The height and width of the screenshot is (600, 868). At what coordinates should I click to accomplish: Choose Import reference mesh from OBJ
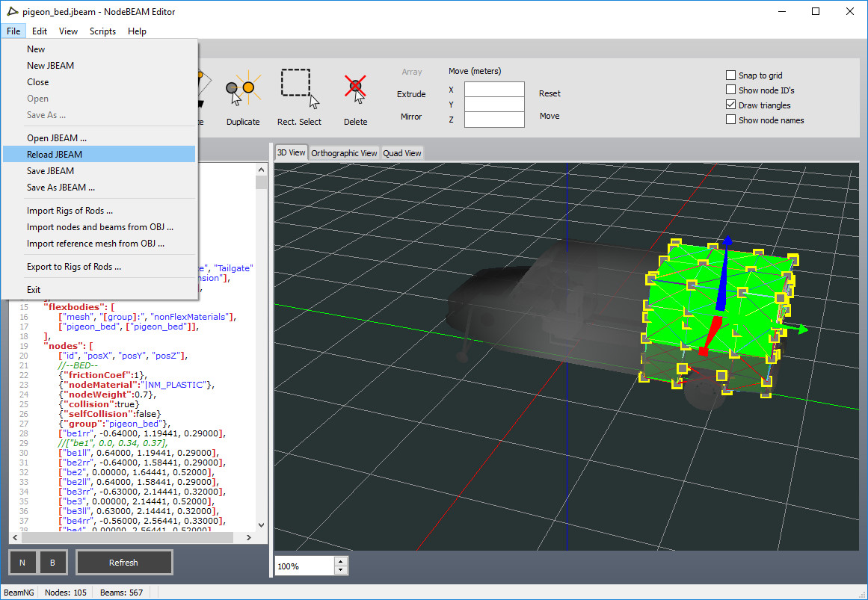pos(99,244)
